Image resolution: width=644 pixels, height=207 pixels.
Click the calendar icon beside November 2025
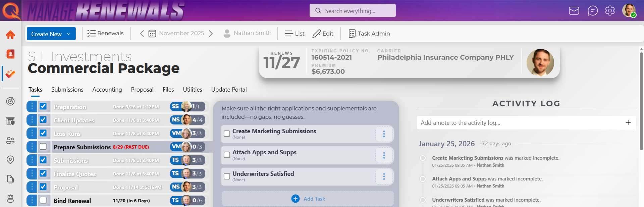(152, 34)
